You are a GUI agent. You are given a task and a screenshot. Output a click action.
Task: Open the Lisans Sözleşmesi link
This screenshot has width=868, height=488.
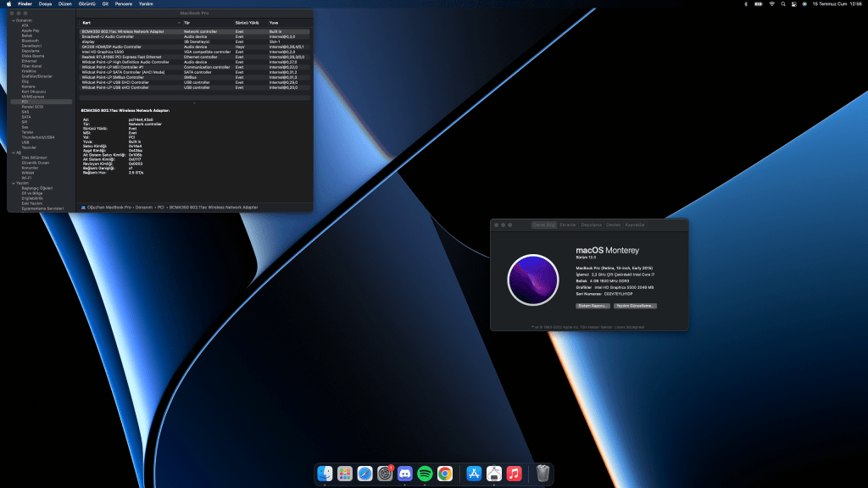[x=630, y=327]
